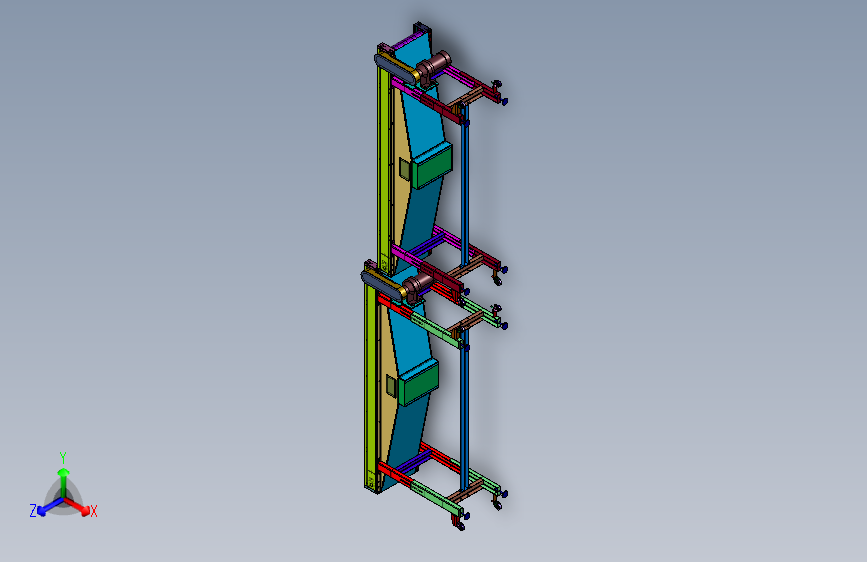Select the long blue vertical rail of the lower unit
The height and width of the screenshot is (562, 867).
pyautogui.click(x=465, y=409)
